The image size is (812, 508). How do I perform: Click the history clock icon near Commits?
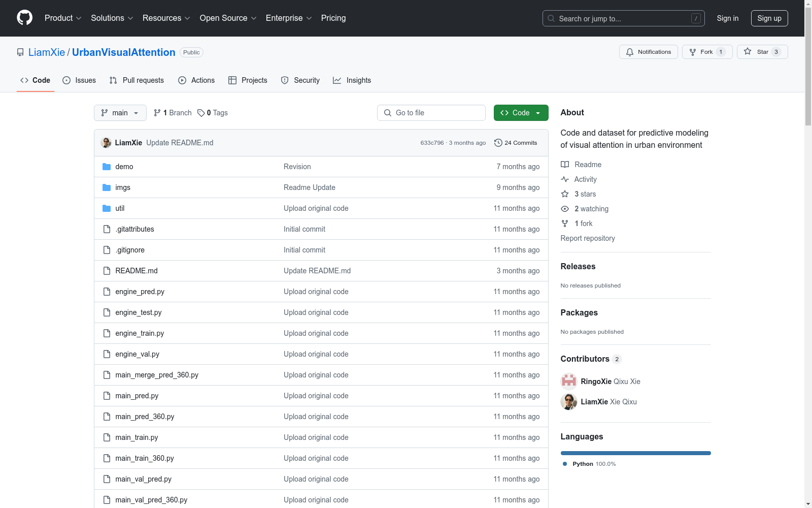pos(498,143)
